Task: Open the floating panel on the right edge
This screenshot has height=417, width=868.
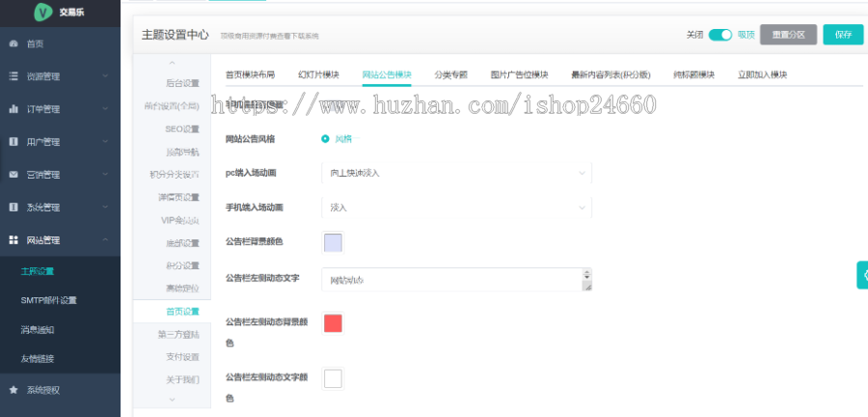Action: click(862, 275)
